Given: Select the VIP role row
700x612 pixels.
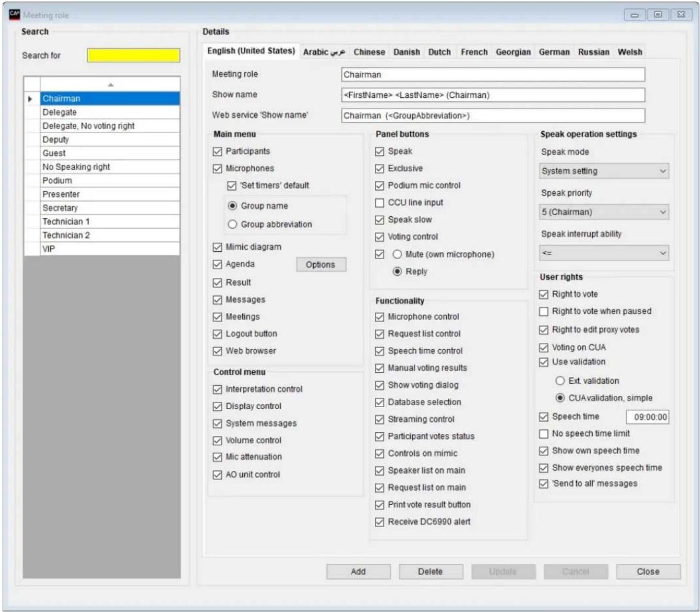Looking at the screenshot, I should click(x=110, y=249).
